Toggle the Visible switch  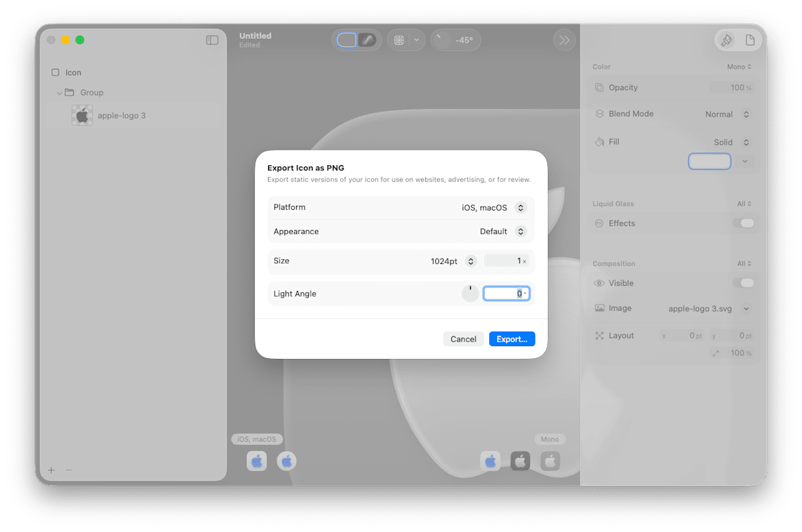click(x=743, y=283)
